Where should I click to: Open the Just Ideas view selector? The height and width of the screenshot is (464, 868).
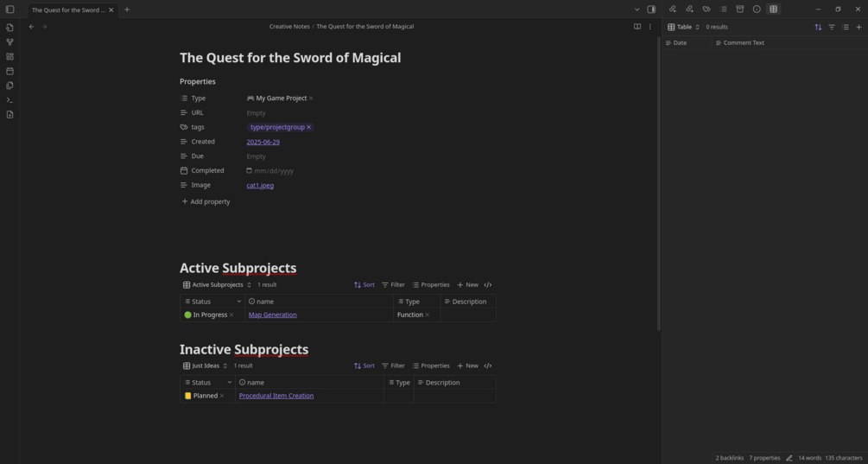tap(206, 366)
